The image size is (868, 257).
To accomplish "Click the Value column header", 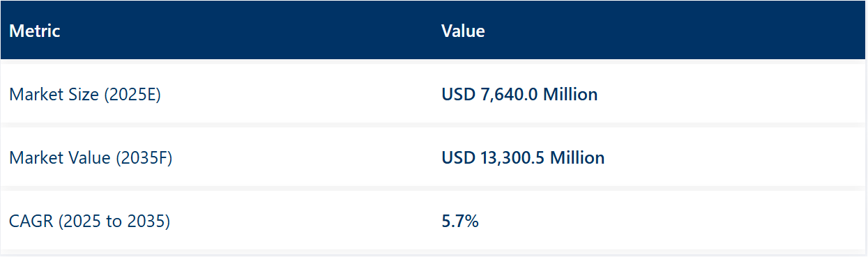I will tap(463, 31).
